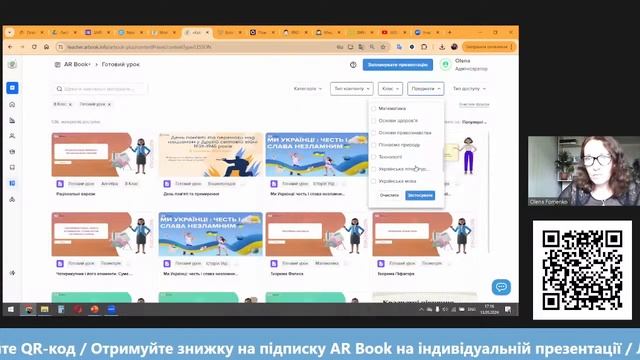
Task: Click the sidebar collapse arrow icon
Action: pyautogui.click(x=12, y=273)
